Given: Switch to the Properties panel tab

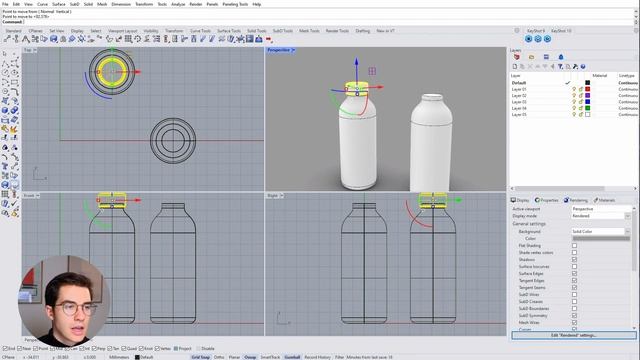Looking at the screenshot, I should pyautogui.click(x=547, y=200).
